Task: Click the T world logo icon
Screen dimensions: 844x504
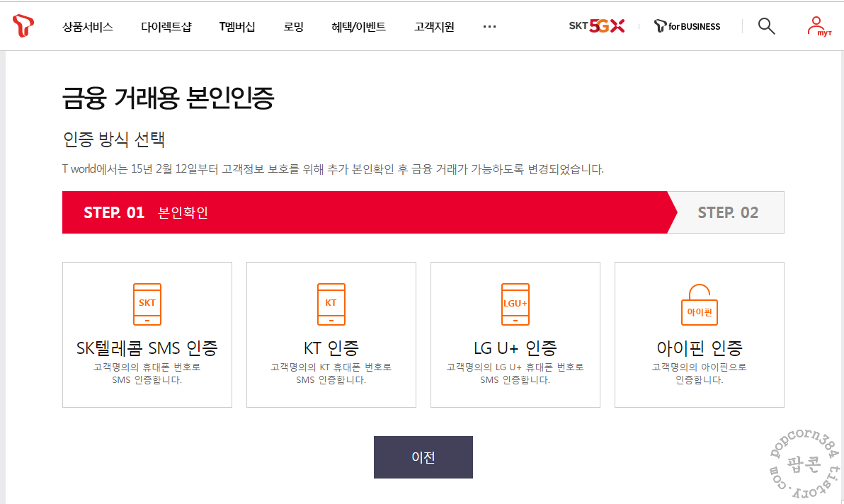Action: pos(23,25)
